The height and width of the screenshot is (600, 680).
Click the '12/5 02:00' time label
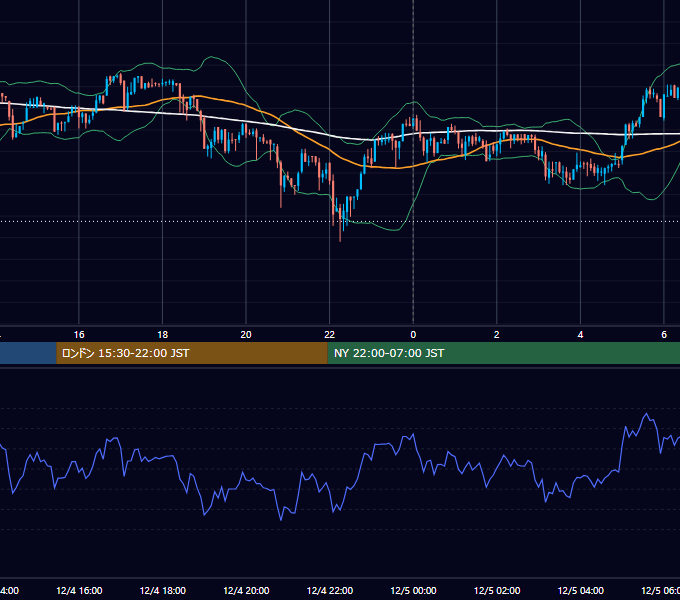tap(497, 590)
